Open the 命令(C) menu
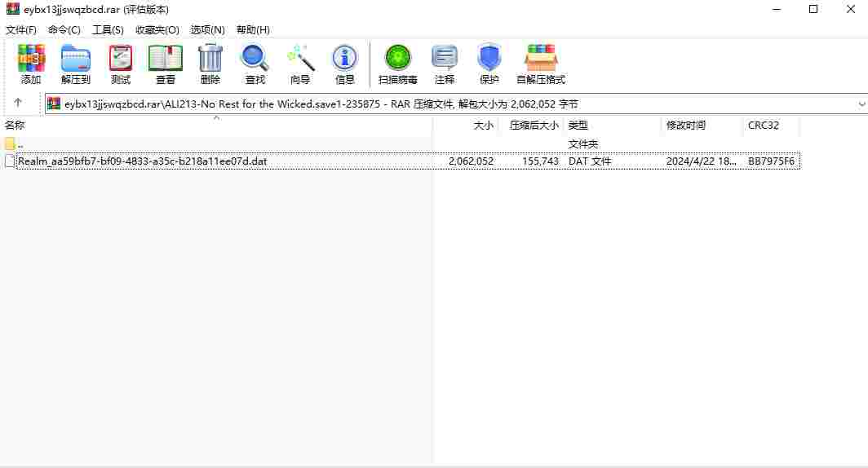Image resolution: width=868 pixels, height=468 pixels. click(x=64, y=30)
